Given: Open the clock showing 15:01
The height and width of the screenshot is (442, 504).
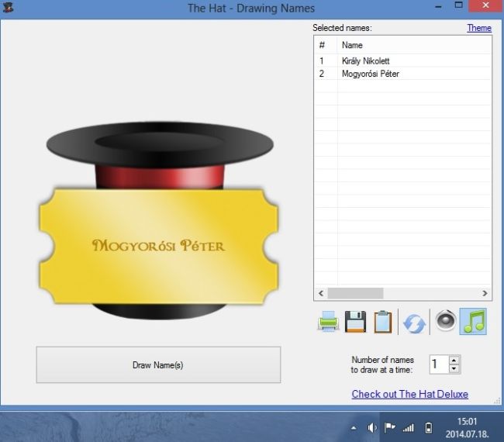Looking at the screenshot, I should (x=467, y=421).
